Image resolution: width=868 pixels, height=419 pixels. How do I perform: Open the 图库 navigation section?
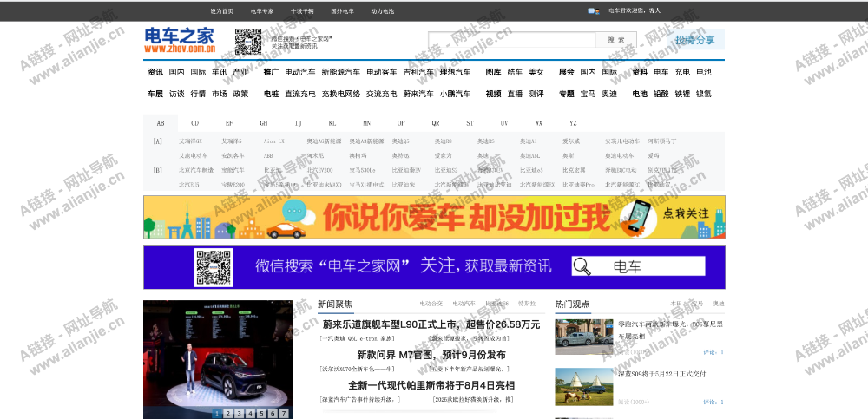(x=493, y=72)
